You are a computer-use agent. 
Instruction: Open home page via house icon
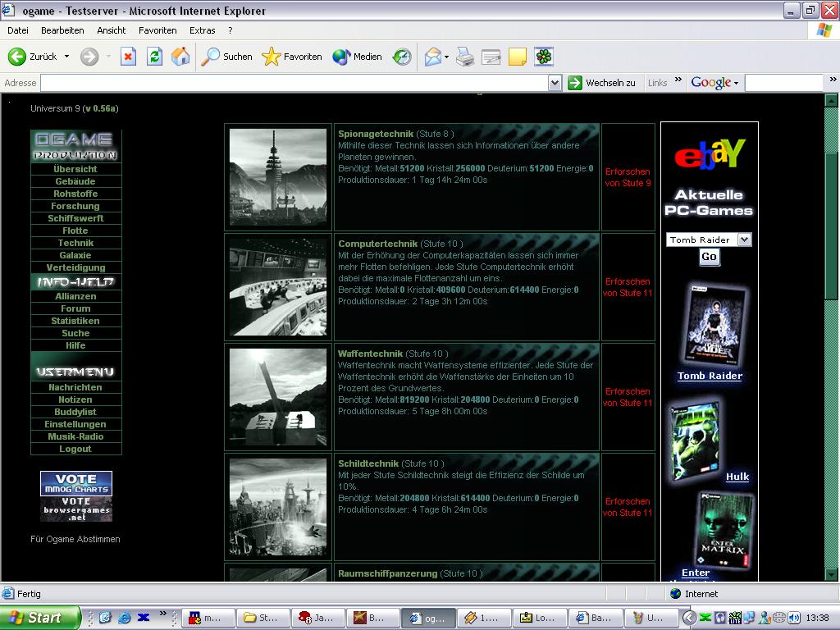(x=180, y=57)
